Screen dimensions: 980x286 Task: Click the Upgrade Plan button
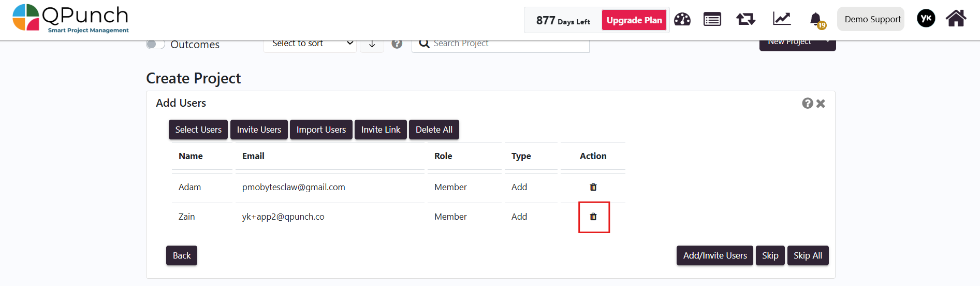pos(634,20)
